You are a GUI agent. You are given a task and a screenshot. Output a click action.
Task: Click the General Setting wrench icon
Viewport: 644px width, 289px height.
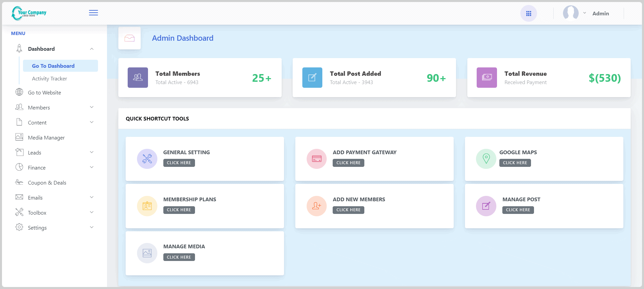click(147, 159)
